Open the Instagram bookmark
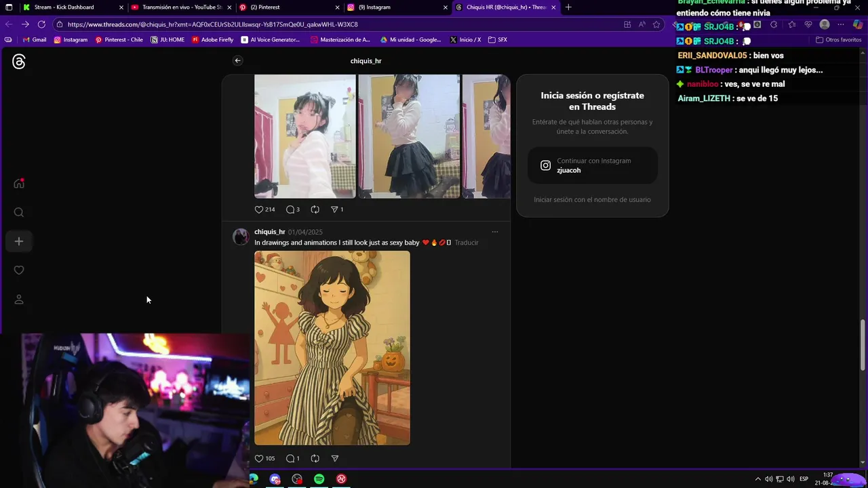Viewport: 868px width, 488px height. coord(71,39)
